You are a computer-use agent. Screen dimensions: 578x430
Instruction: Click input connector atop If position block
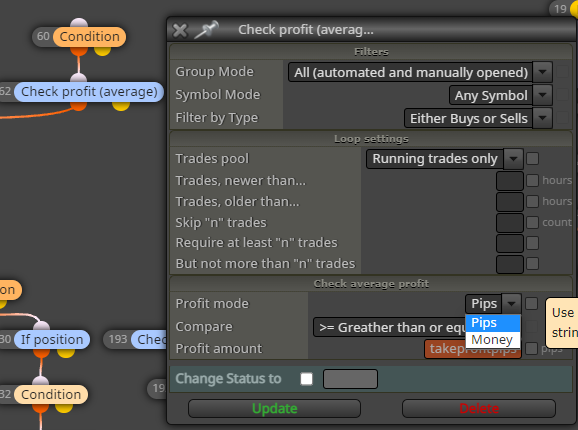41,326
